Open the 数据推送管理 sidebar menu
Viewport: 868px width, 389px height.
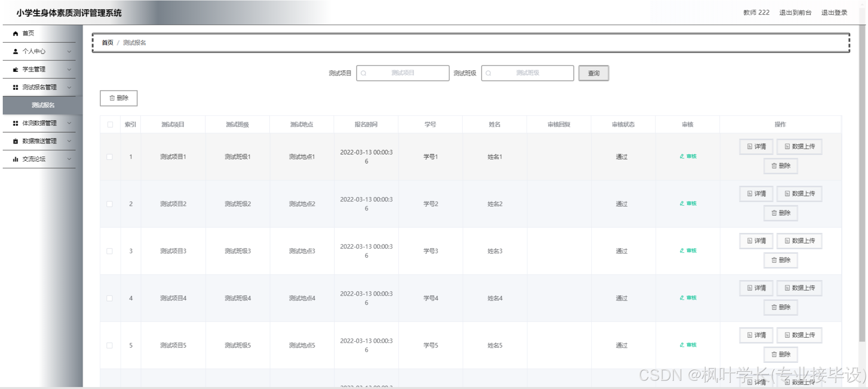click(39, 141)
